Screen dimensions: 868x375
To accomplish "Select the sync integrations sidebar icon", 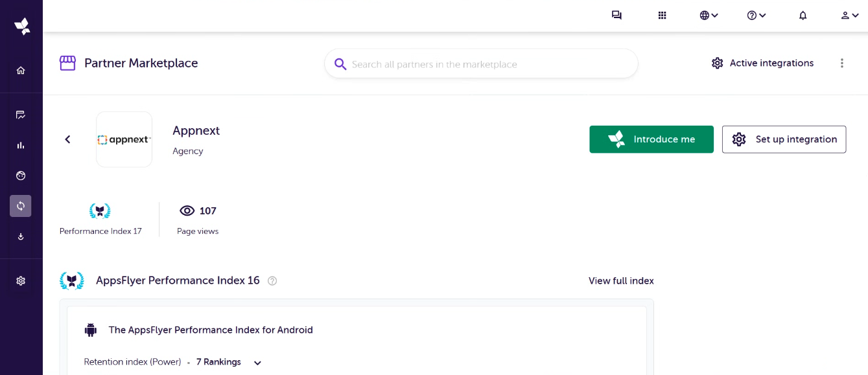I will coord(21,206).
